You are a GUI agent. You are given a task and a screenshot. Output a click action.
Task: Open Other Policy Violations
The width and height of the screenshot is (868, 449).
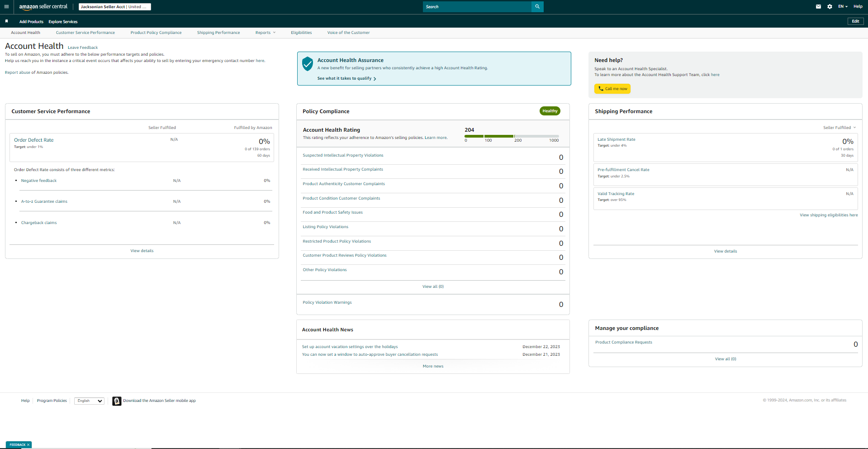[325, 270]
